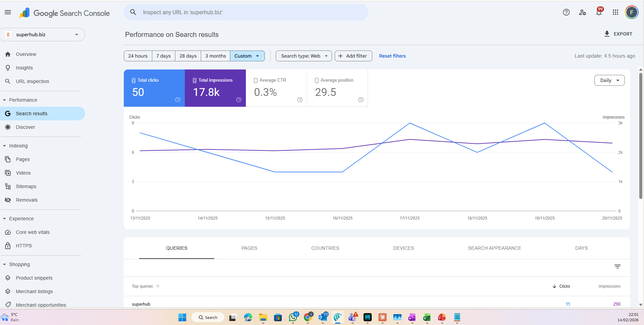
Task: Enable the Average position metric checkbox
Action: pos(317,81)
